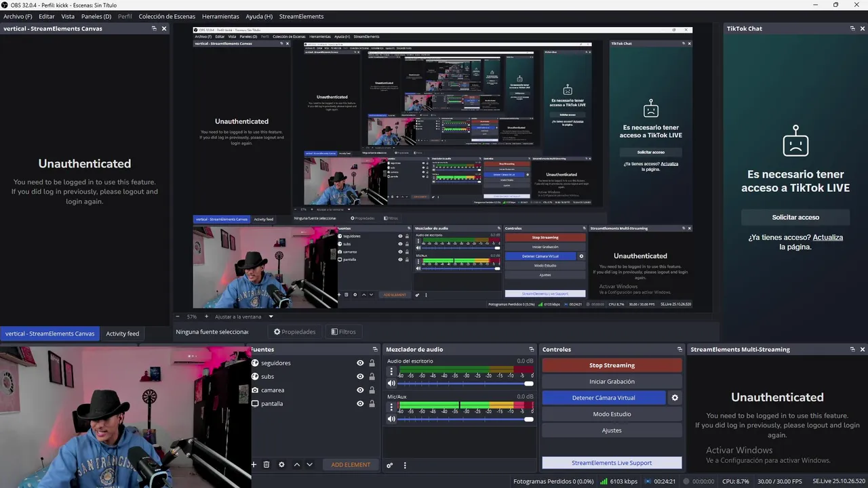868x488 pixels.
Task: Open Mic/Aux options three-dot button
Action: point(391,407)
